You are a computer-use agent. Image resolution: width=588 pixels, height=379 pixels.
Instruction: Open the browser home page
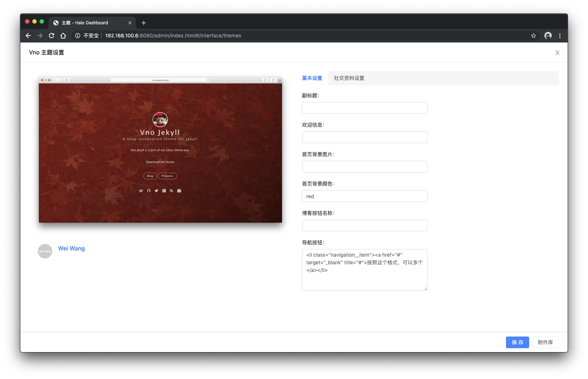click(x=63, y=36)
